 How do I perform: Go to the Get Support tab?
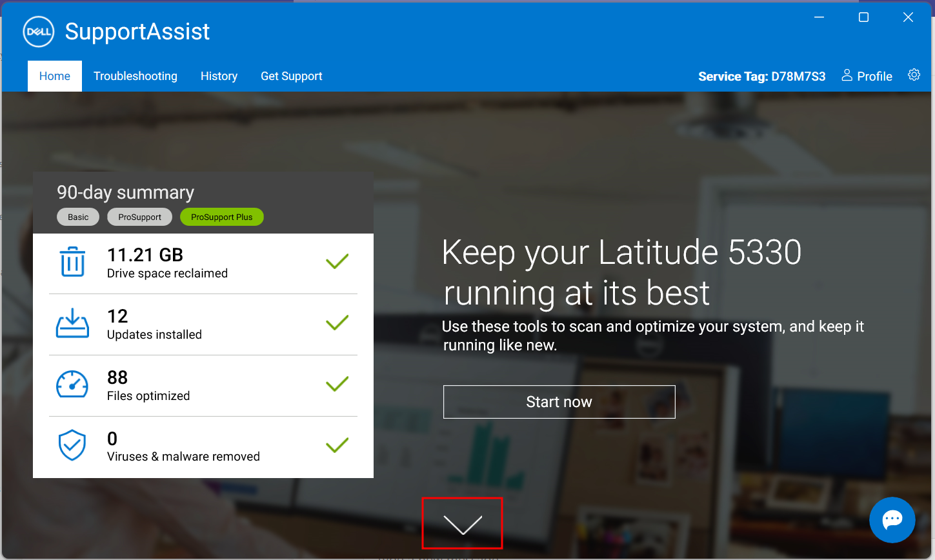click(x=292, y=76)
